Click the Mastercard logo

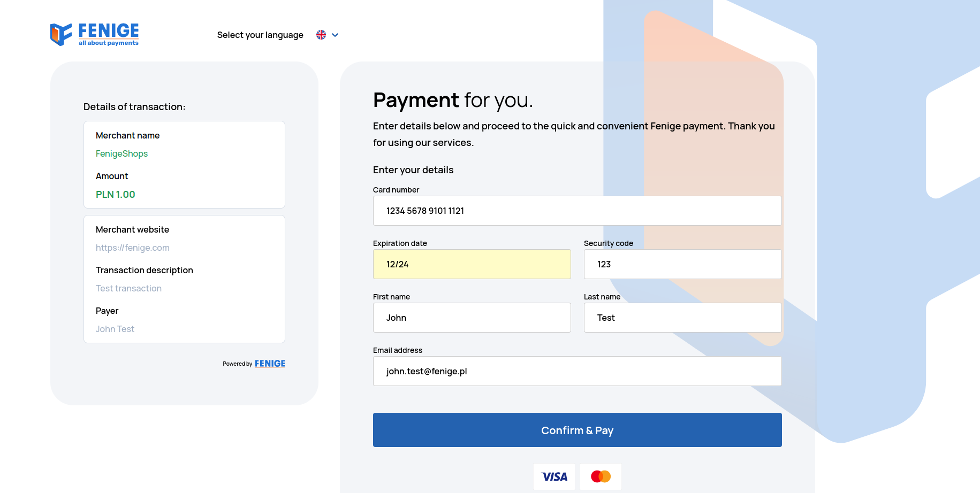(601, 476)
